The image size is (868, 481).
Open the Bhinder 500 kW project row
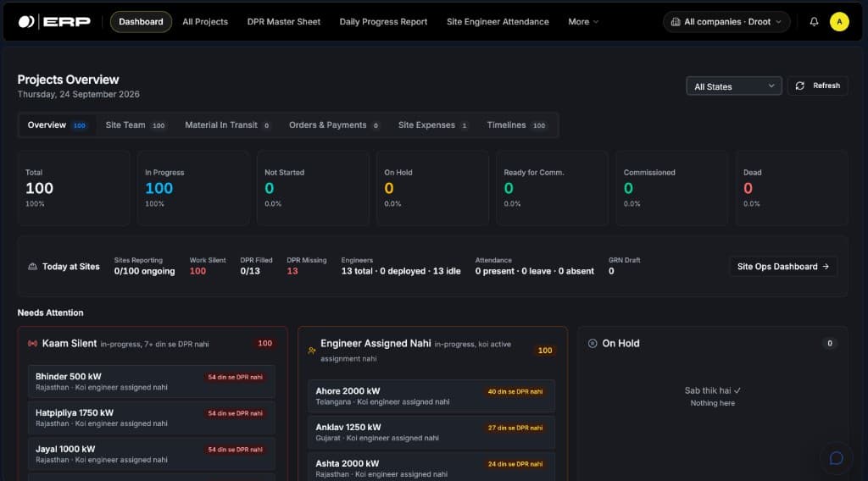pos(151,381)
